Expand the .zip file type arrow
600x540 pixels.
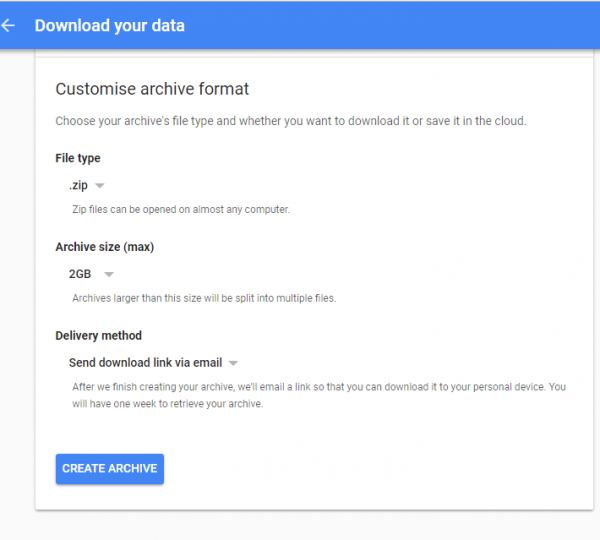pos(100,186)
